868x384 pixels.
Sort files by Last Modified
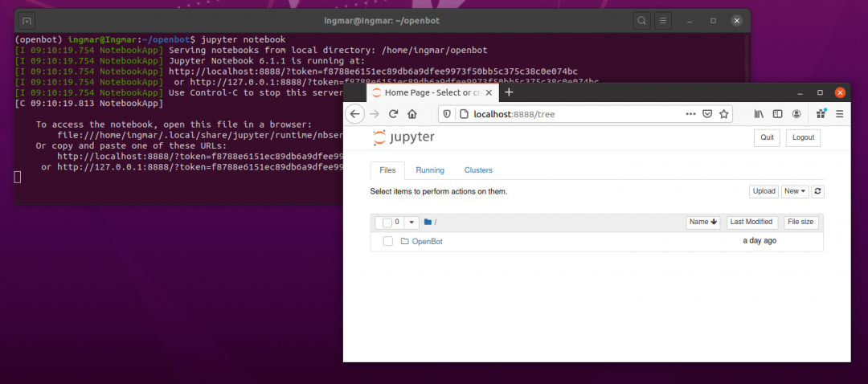[751, 222]
